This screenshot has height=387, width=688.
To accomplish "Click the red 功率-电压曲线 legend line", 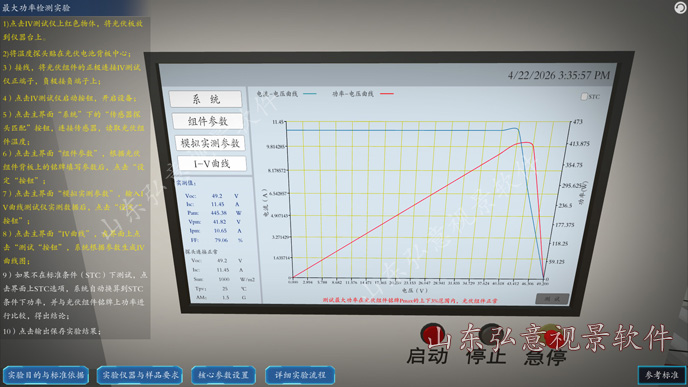I will click(x=387, y=93).
